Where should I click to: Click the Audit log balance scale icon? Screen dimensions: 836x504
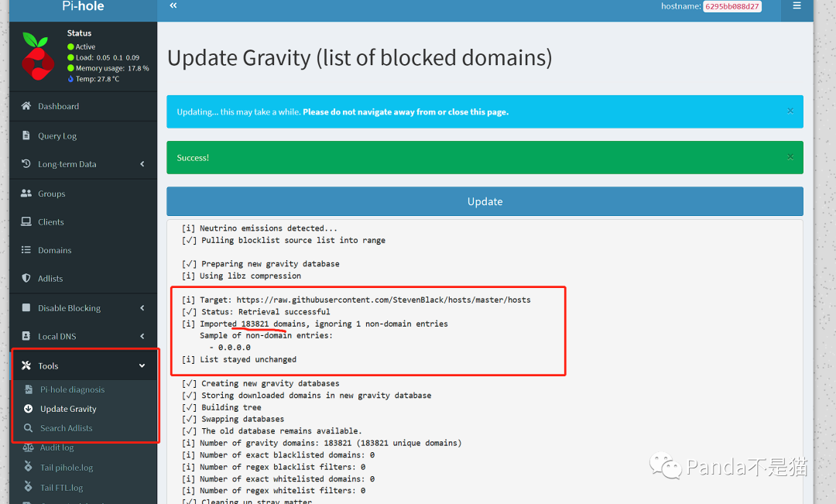pyautogui.click(x=29, y=447)
